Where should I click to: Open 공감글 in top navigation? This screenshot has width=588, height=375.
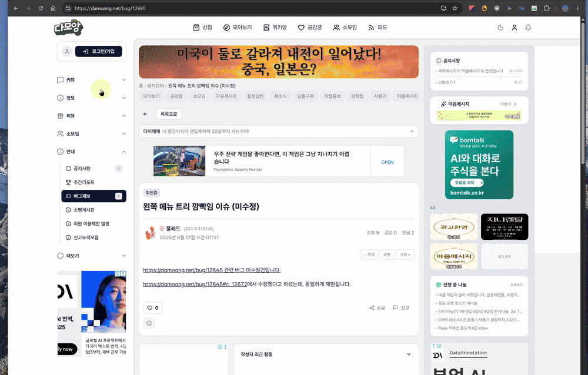tap(310, 28)
